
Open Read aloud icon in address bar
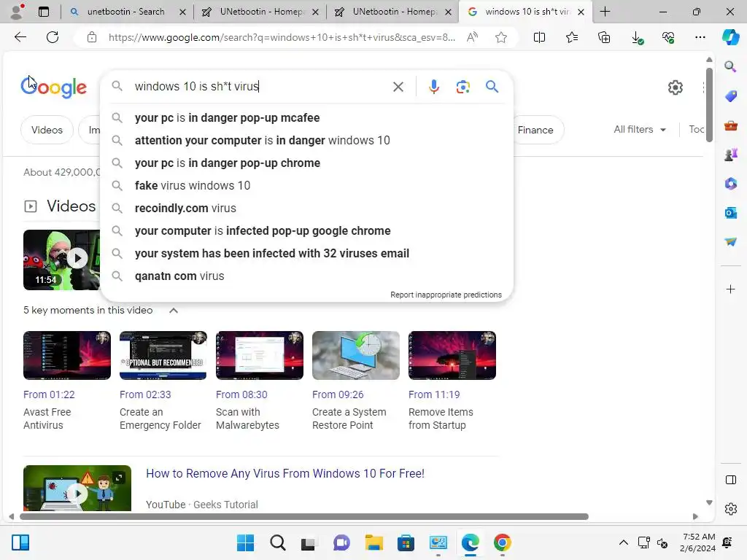[x=472, y=37]
